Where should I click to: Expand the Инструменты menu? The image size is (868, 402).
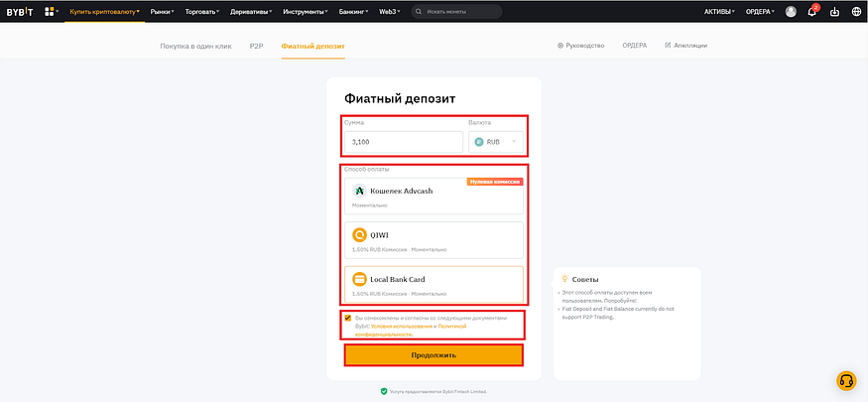305,12
